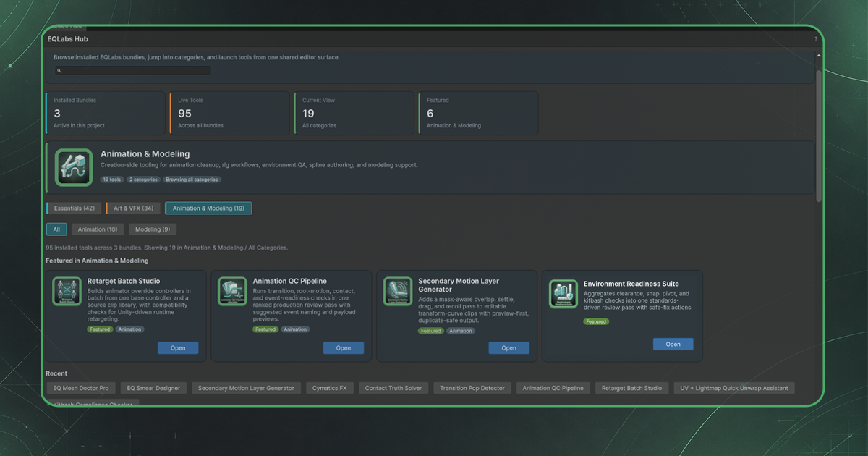This screenshot has width=868, height=456.
Task: Click the hub search input field
Action: (133, 71)
